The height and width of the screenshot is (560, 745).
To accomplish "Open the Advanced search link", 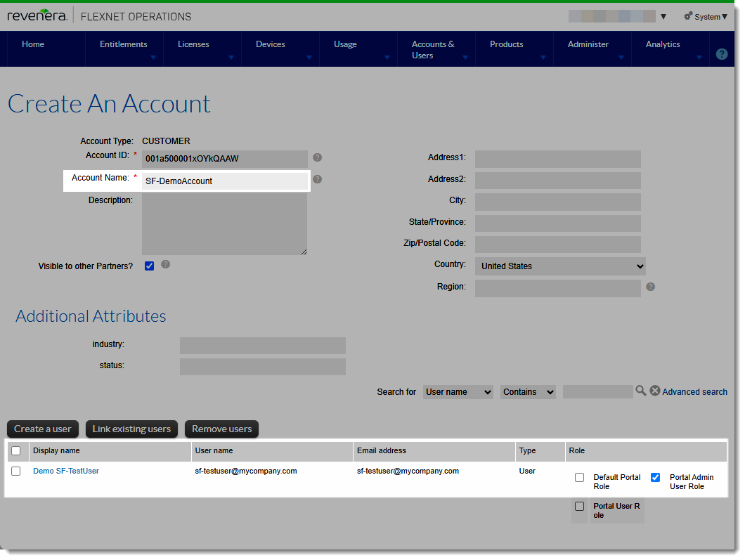I will coord(694,392).
